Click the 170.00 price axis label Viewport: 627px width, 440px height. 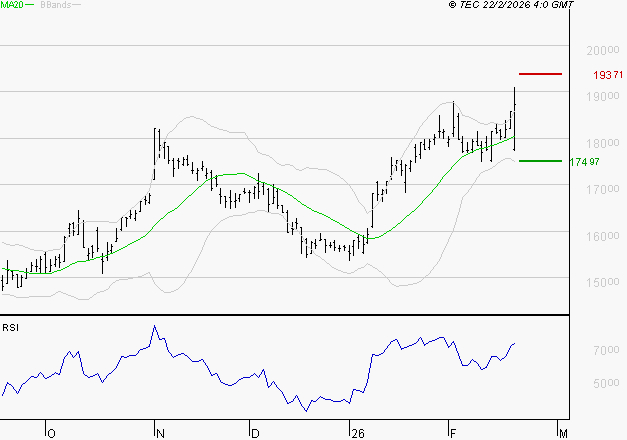[603, 189]
